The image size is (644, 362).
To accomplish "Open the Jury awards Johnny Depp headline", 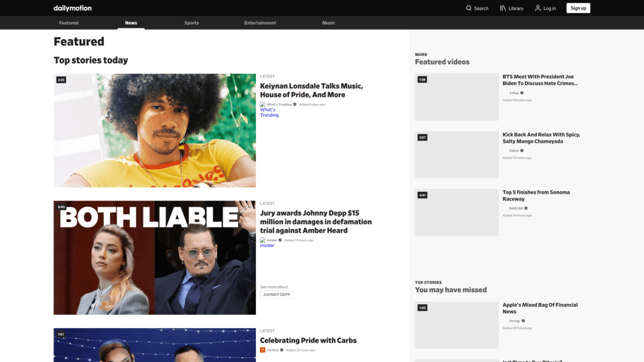I will (316, 222).
